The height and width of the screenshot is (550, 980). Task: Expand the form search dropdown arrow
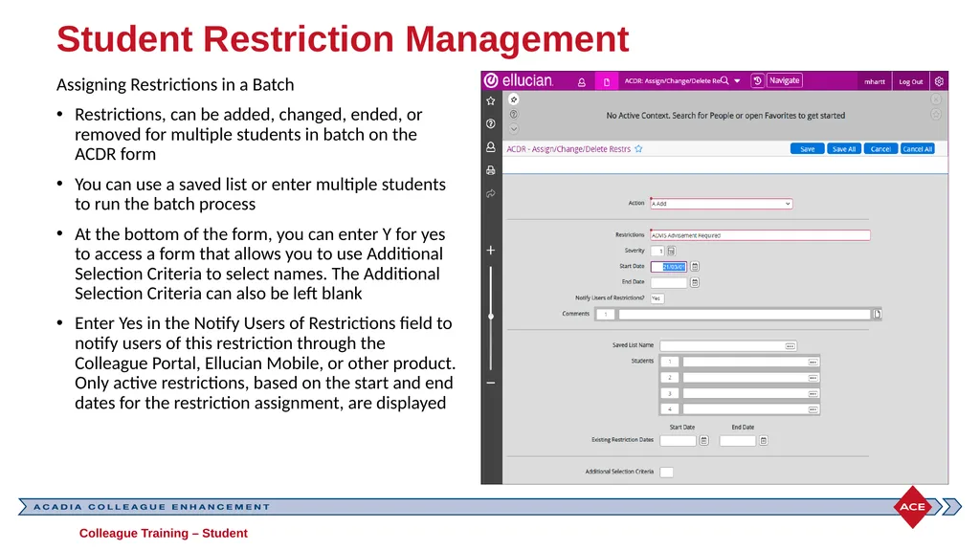[x=738, y=81]
